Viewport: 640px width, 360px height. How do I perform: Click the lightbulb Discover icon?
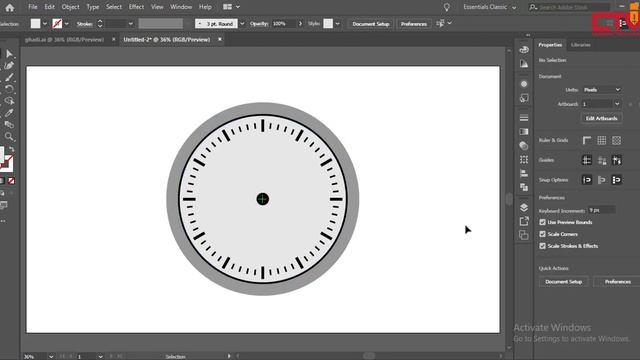coord(447,7)
